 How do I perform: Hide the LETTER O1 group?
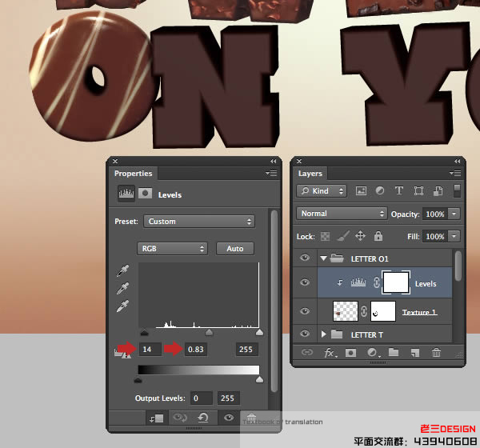pos(304,258)
